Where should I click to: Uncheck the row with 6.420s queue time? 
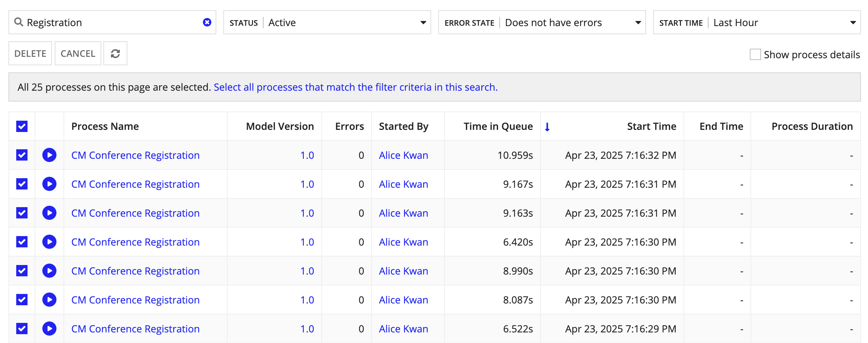(x=22, y=242)
